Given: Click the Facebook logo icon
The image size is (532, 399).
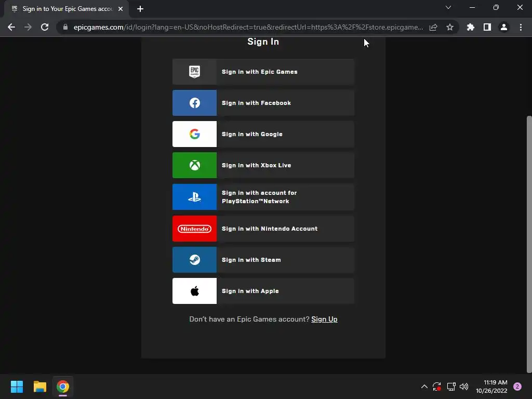Looking at the screenshot, I should (194, 103).
